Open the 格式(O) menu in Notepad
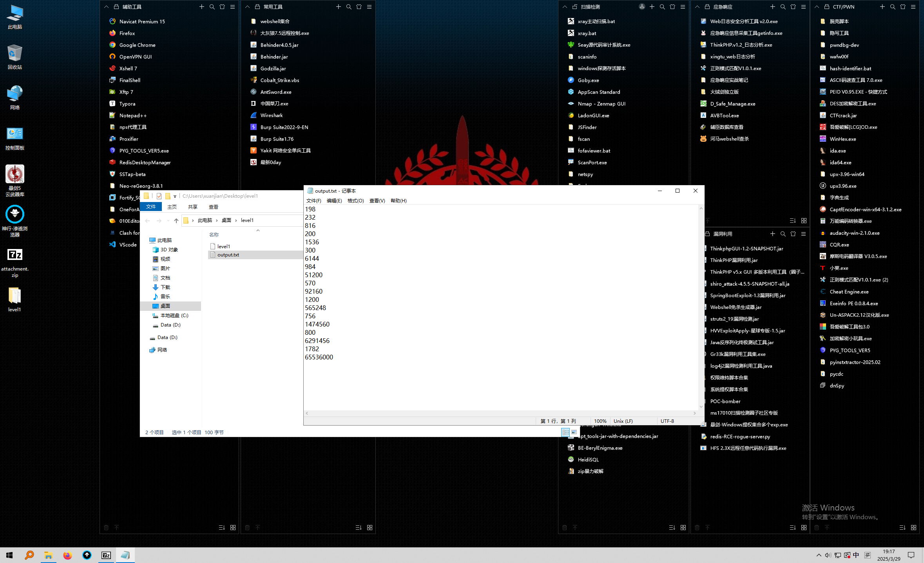 [355, 200]
